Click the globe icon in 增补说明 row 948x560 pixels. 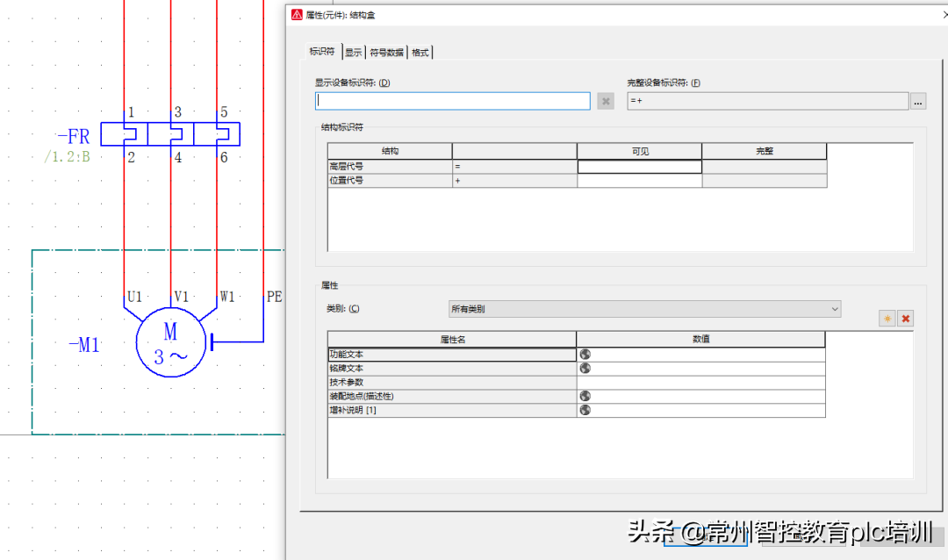(x=585, y=410)
